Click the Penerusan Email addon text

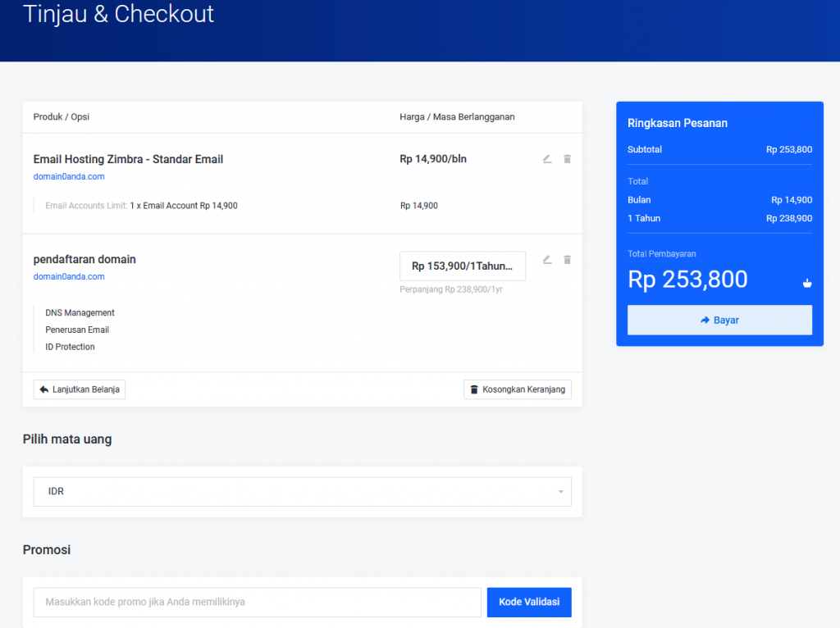(77, 330)
